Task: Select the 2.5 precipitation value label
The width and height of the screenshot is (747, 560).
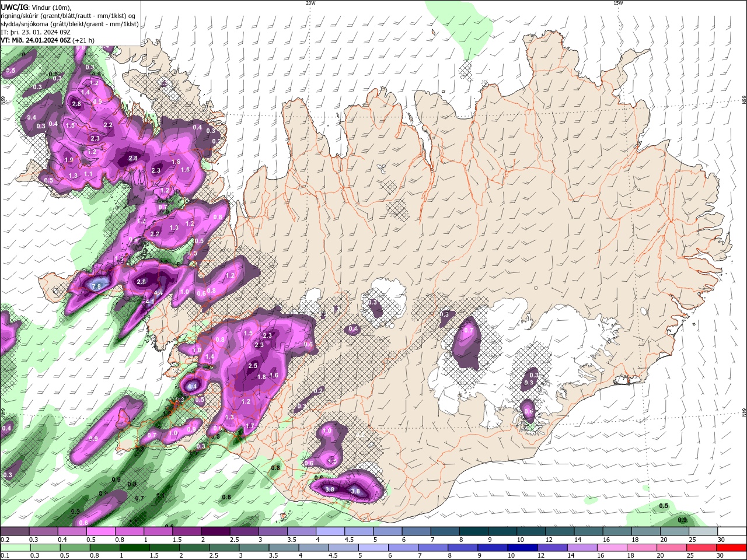Action: click(x=253, y=366)
